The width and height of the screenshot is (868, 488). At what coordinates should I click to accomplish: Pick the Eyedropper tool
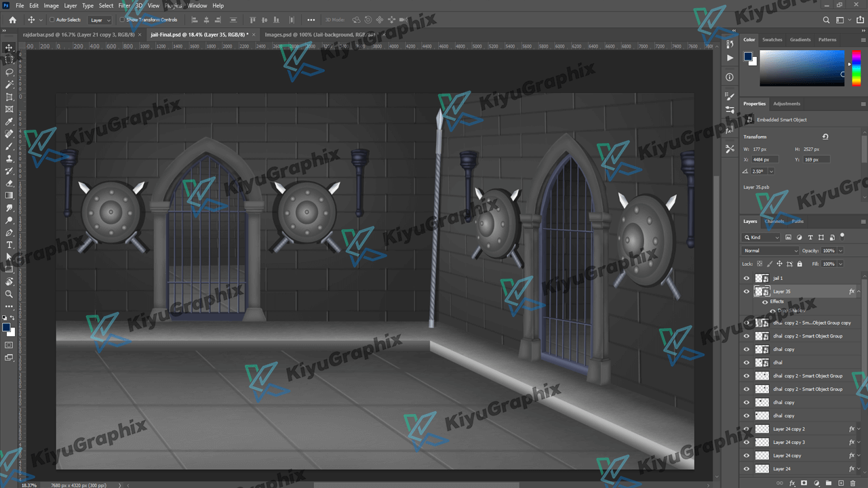(9, 122)
